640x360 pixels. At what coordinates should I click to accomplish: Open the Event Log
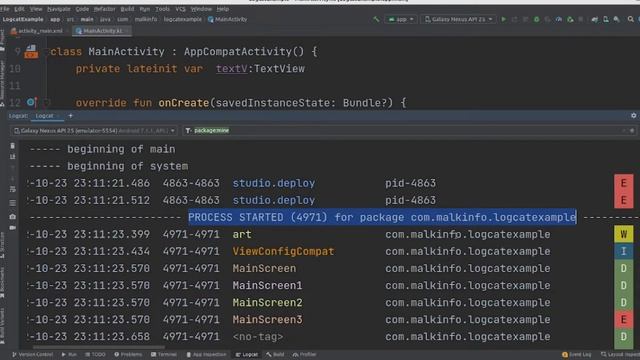click(576, 354)
